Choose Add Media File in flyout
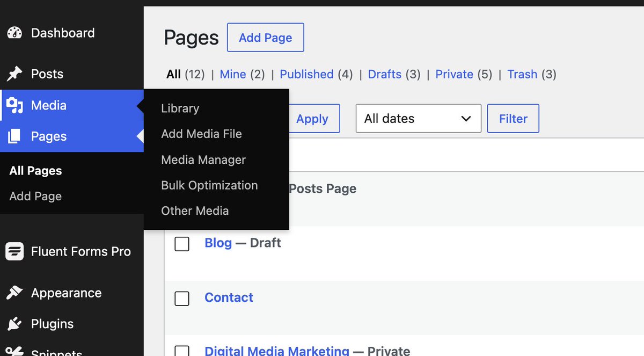This screenshot has width=644, height=356. [x=201, y=134]
